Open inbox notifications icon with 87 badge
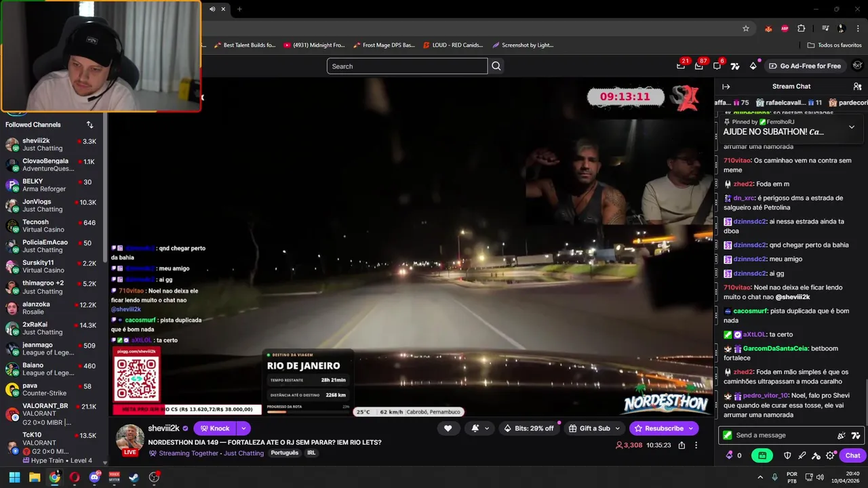 pyautogui.click(x=699, y=66)
